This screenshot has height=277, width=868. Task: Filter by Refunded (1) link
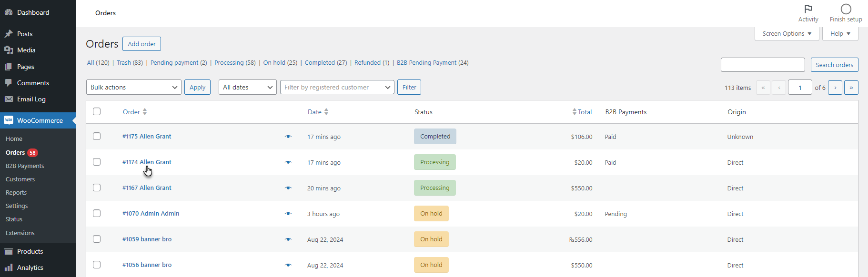(x=372, y=63)
